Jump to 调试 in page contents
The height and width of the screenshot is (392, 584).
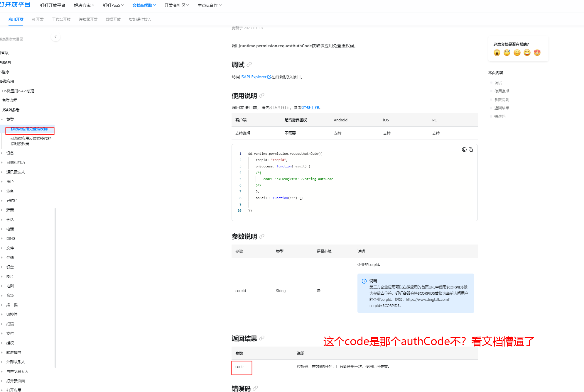498,83
